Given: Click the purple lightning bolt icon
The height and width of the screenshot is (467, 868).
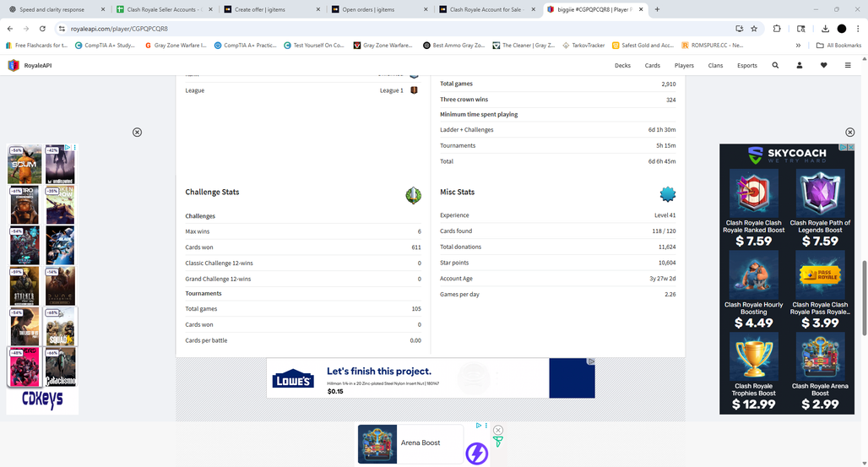Looking at the screenshot, I should [x=476, y=453].
